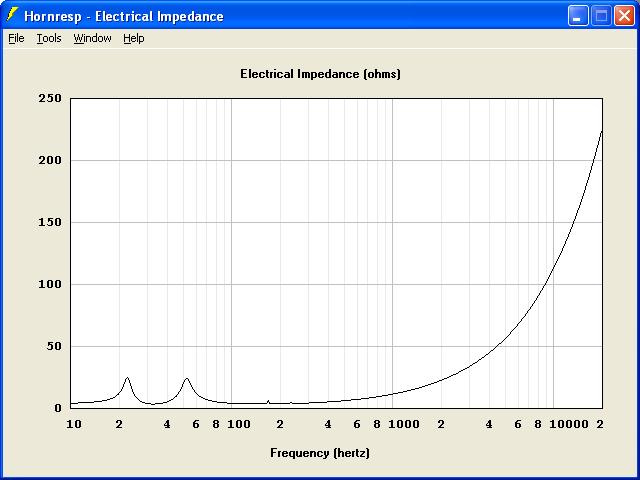The height and width of the screenshot is (480, 640).
Task: Open the File menu
Action: pyautogui.click(x=16, y=38)
